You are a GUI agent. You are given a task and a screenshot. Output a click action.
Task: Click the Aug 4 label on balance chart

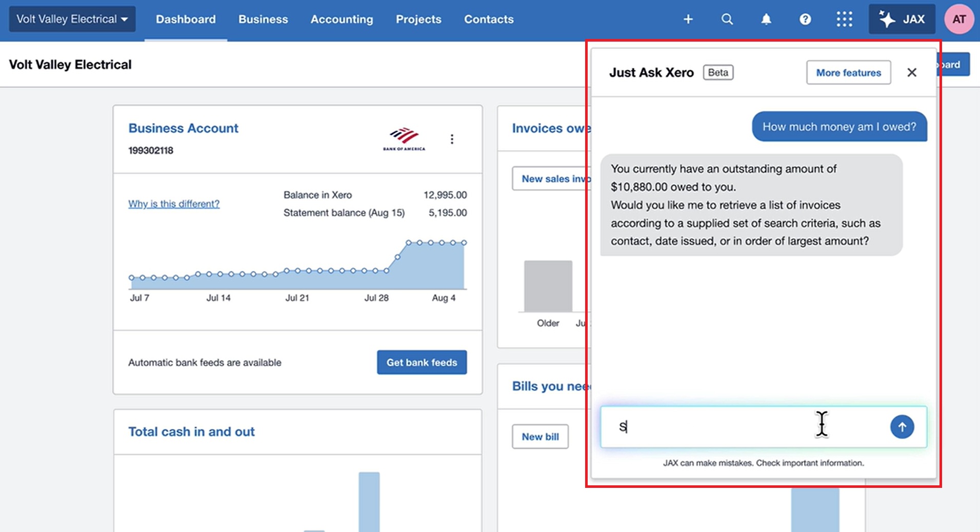pos(444,298)
